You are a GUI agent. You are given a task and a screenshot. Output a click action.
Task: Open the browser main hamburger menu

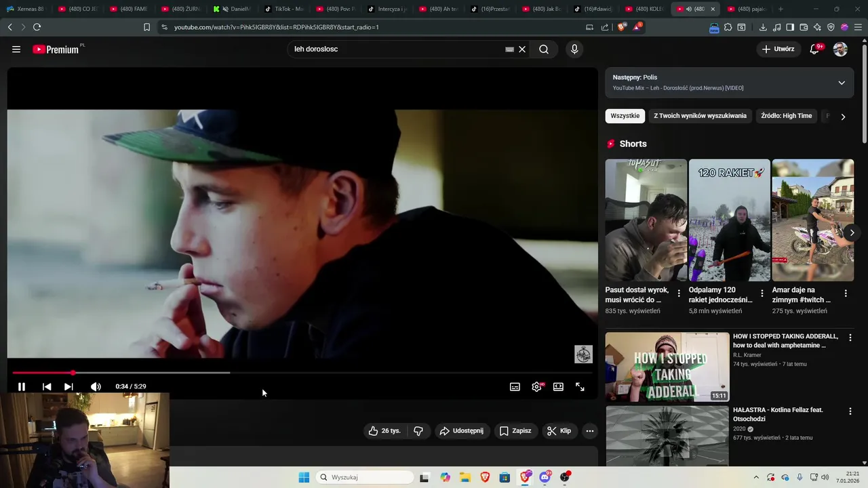click(x=858, y=27)
